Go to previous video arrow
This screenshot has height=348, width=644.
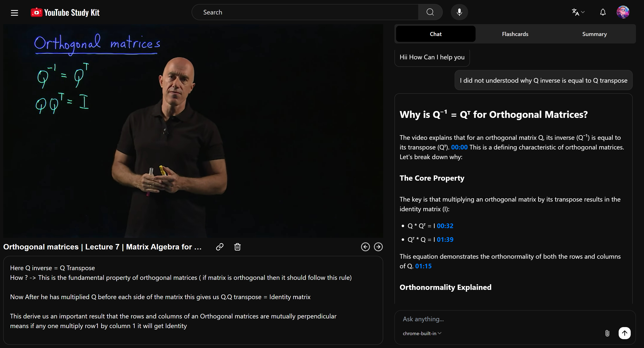365,247
